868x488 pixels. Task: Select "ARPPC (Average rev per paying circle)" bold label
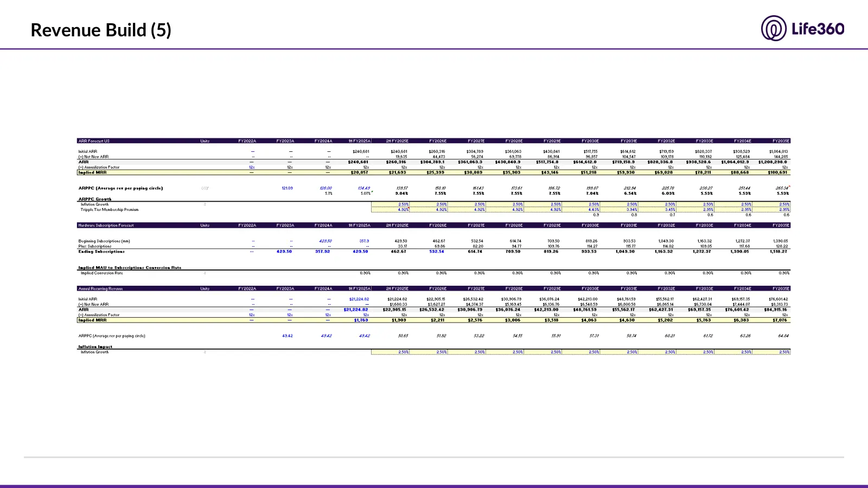pyautogui.click(x=120, y=188)
